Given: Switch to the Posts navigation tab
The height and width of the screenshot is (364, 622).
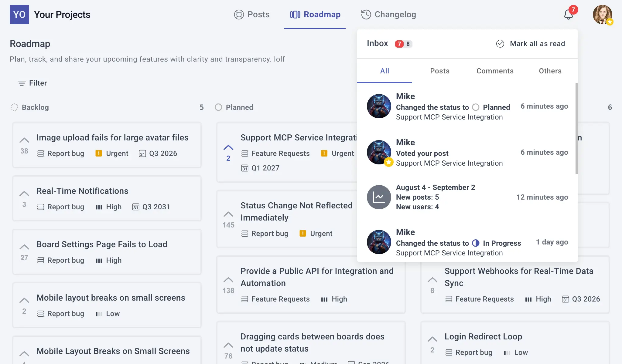Looking at the screenshot, I should pyautogui.click(x=252, y=15).
